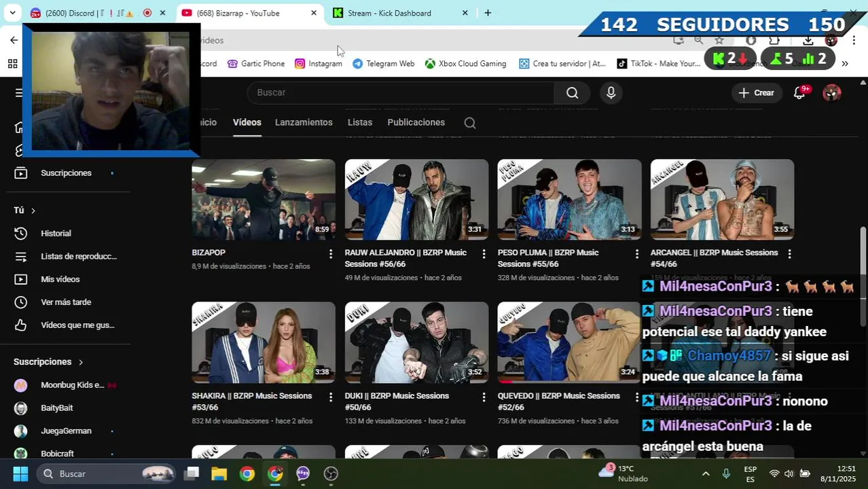Play the RAUW ALEJANDRO session thumbnail
Viewport: 868px width, 489px height.
coord(416,200)
